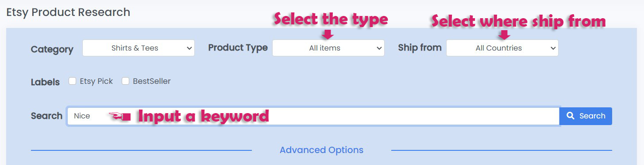This screenshot has width=644, height=165.
Task: Click the pointing hand icon in search field
Action: click(120, 116)
